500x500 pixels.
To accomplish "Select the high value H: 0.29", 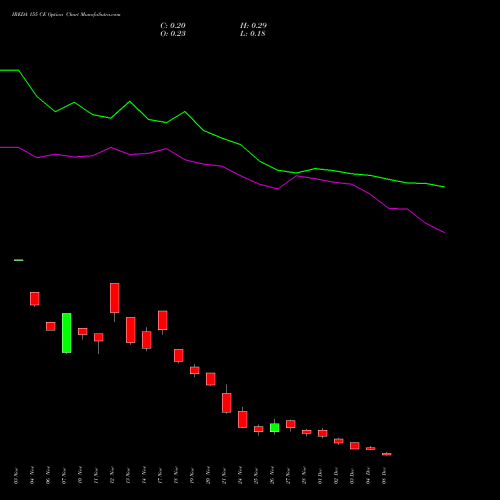I will point(253,26).
